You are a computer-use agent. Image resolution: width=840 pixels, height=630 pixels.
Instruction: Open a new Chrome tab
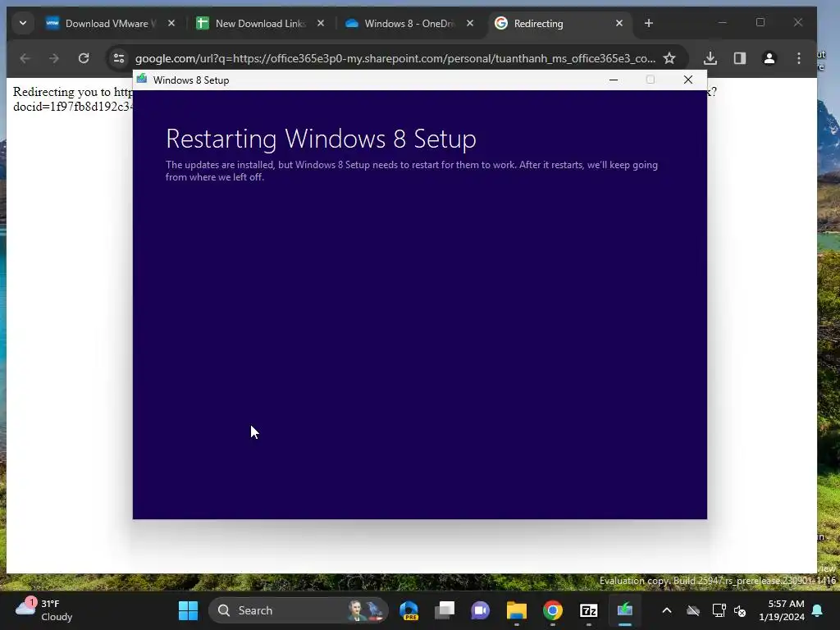pyautogui.click(x=649, y=23)
